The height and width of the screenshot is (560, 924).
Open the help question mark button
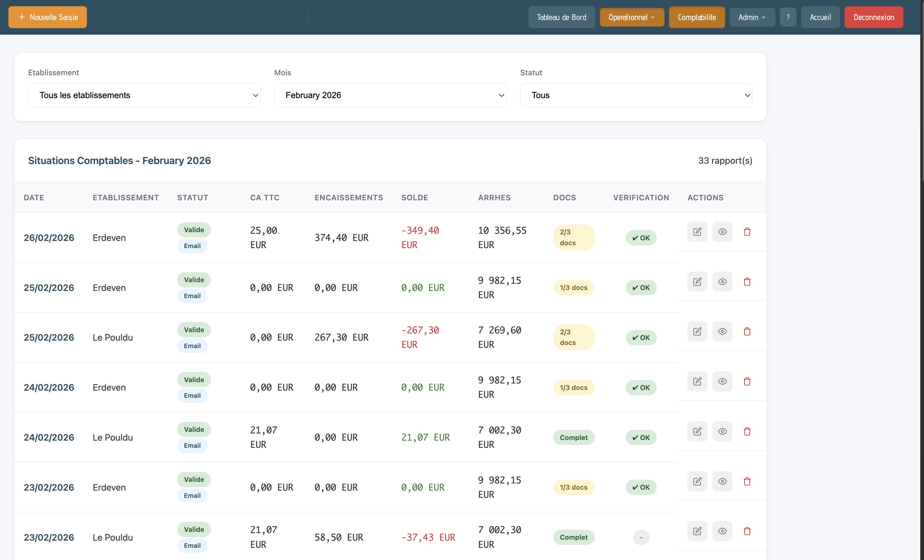788,17
